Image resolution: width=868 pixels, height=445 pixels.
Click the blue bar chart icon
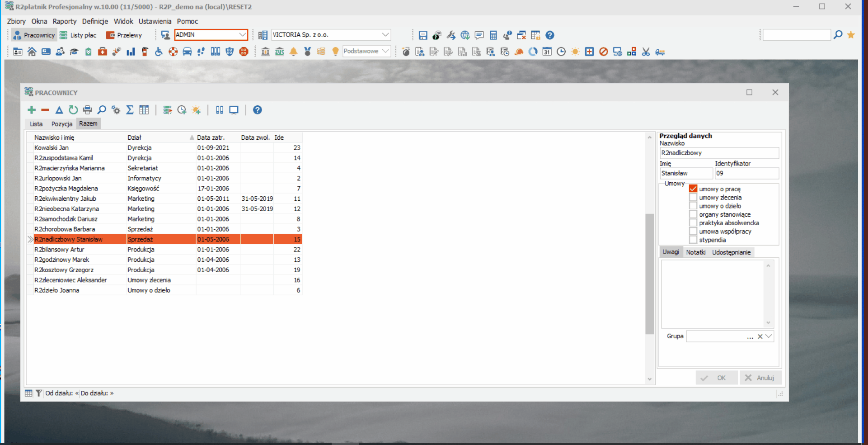[131, 52]
